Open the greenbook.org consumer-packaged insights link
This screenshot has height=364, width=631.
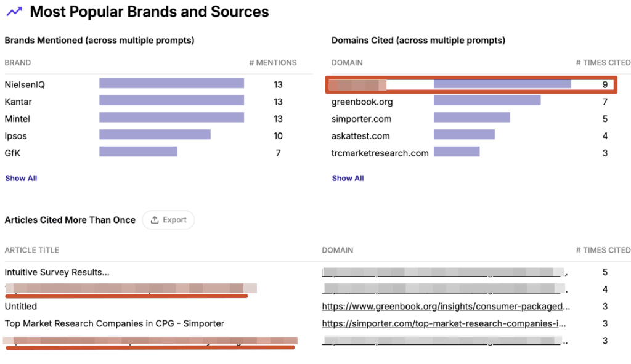coord(446,307)
